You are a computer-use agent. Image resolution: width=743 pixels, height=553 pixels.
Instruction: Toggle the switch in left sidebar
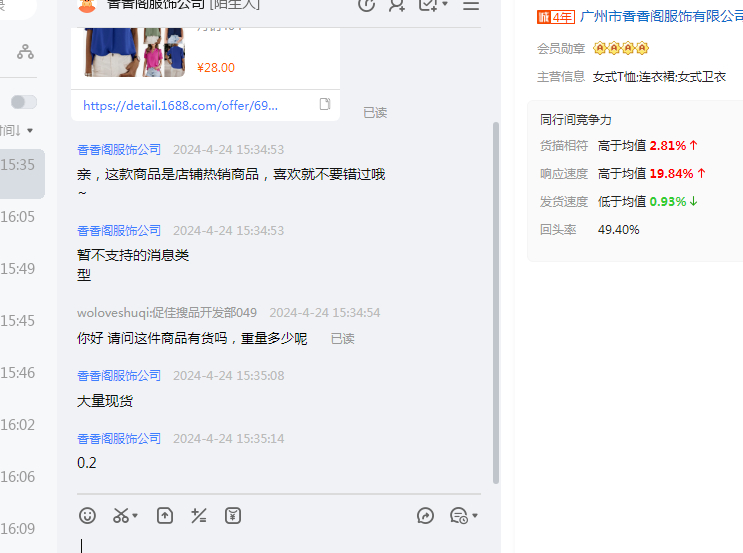coord(24,102)
